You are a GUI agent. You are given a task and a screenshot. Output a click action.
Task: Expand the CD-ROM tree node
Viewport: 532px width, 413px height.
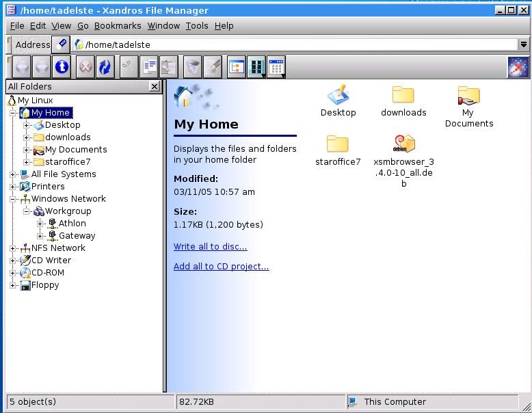[x=13, y=273]
